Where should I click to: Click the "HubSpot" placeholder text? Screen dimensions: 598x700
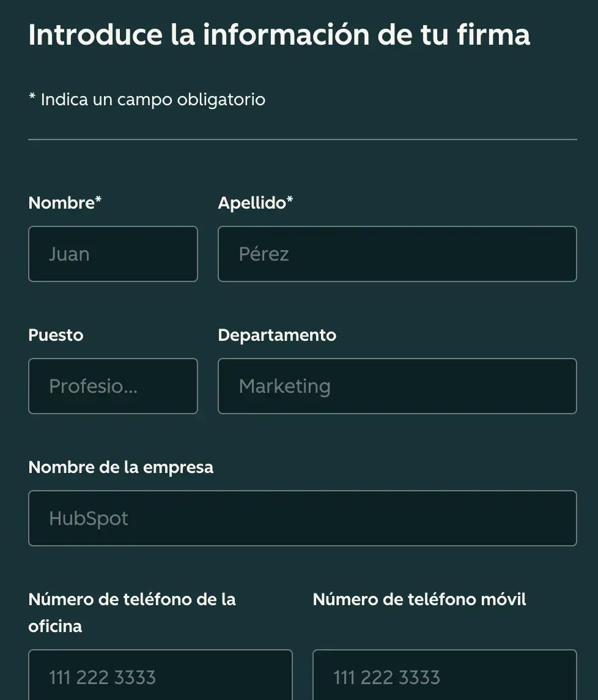click(x=89, y=519)
